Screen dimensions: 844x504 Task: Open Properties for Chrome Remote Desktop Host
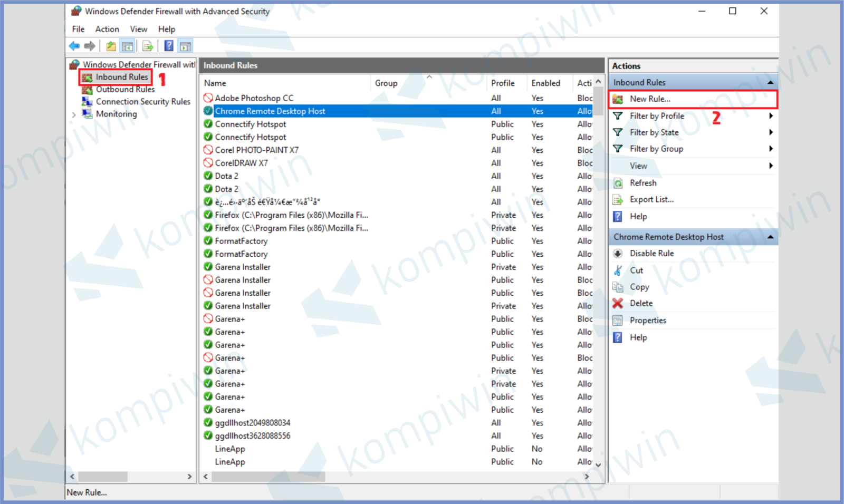648,321
